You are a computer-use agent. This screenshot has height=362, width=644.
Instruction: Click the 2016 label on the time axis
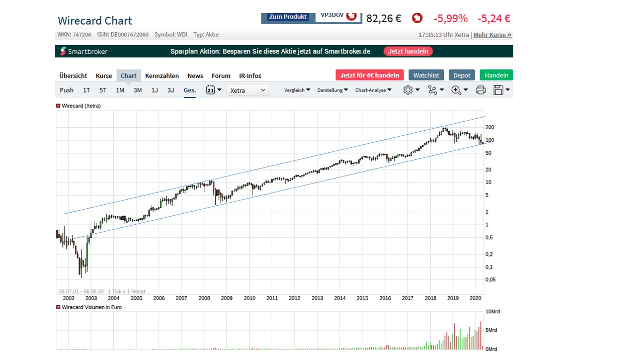click(x=385, y=298)
